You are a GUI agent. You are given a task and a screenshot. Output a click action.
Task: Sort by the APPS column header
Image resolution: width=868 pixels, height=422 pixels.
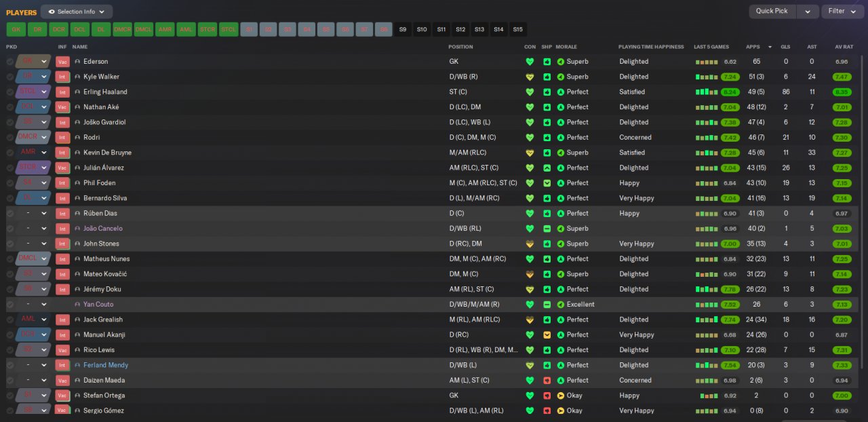[753, 47]
